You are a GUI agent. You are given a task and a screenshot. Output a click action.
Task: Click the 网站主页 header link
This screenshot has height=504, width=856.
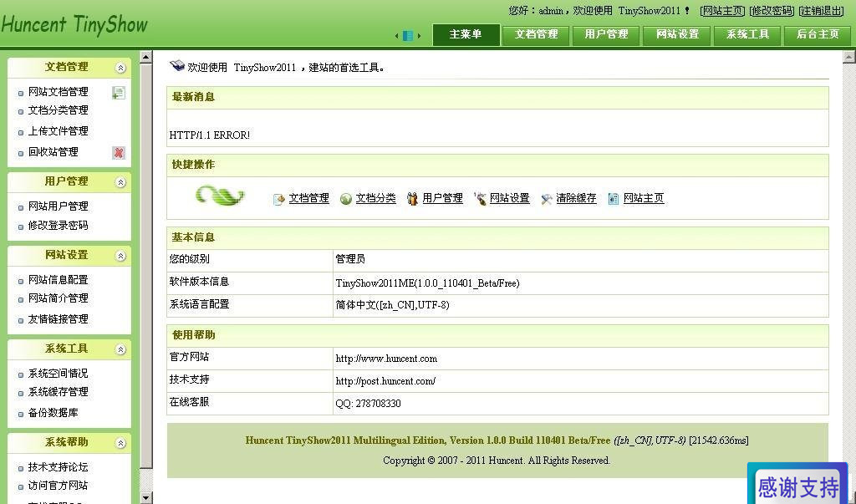(723, 11)
